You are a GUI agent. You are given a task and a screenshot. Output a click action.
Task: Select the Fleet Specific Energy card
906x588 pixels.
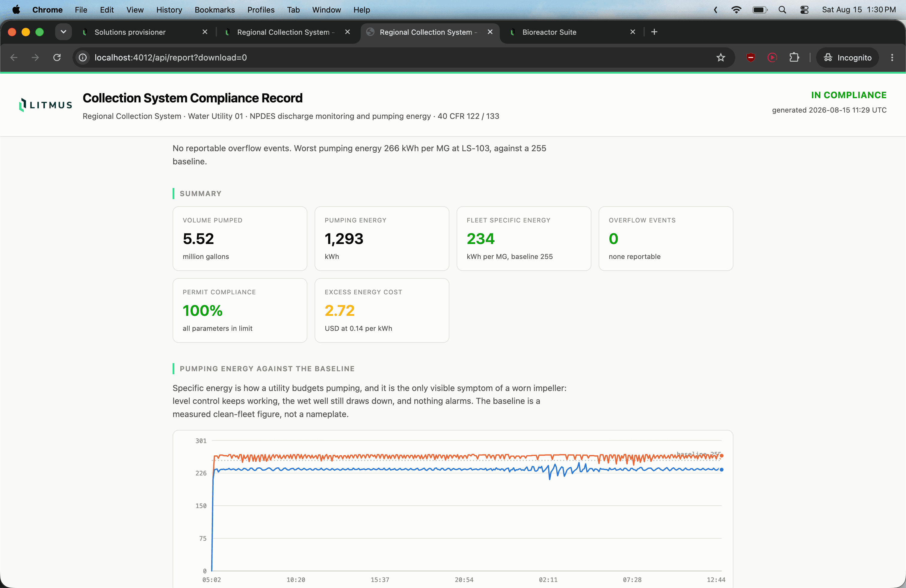pos(524,239)
